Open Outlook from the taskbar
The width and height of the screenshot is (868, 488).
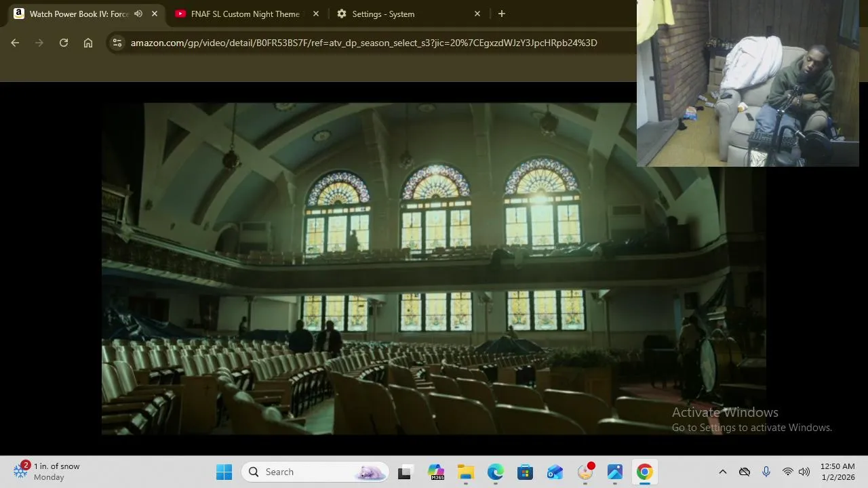tap(555, 472)
